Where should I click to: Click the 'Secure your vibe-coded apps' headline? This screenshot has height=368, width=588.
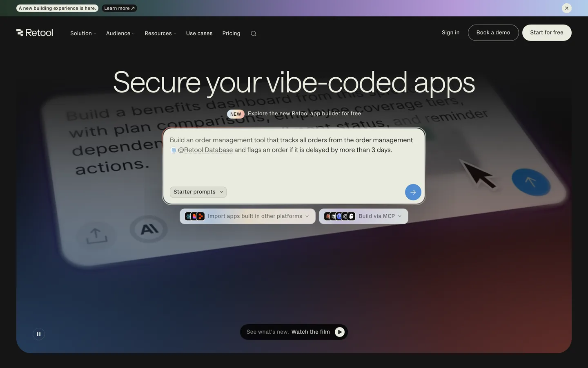[294, 83]
